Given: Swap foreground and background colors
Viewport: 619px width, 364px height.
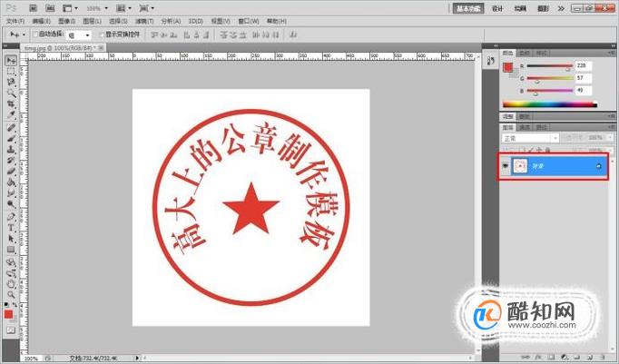Looking at the screenshot, I should pos(15,305).
